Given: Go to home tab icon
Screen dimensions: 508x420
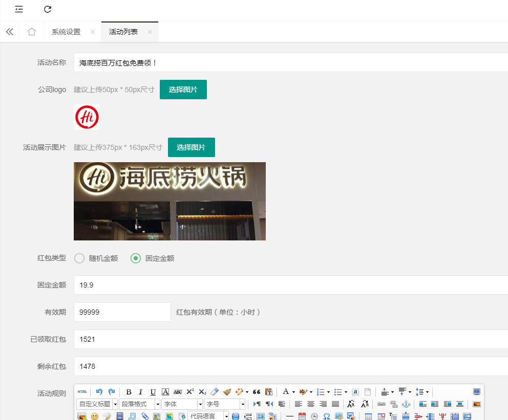Looking at the screenshot, I should click(x=32, y=32).
